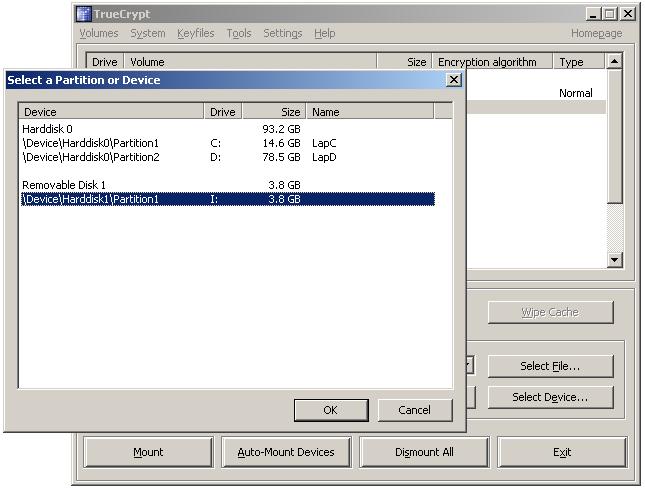Click scroll down arrow in main volume list
This screenshot has height=490, width=645.
tap(615, 260)
